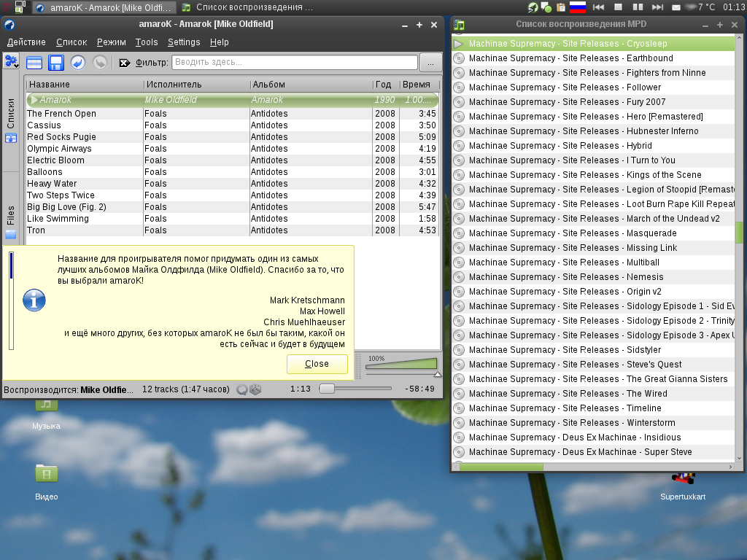Select the 'Big Big Love (Fig. 2)' track
This screenshot has width=747, height=560.
coord(232,207)
